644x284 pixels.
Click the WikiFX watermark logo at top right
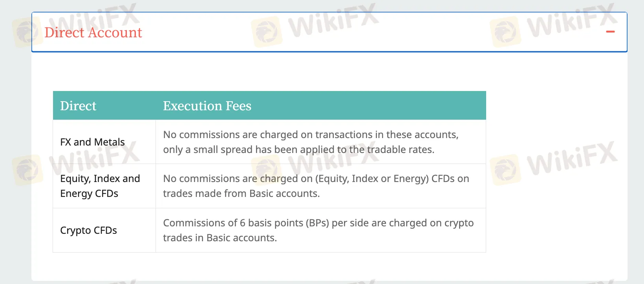pos(554,25)
